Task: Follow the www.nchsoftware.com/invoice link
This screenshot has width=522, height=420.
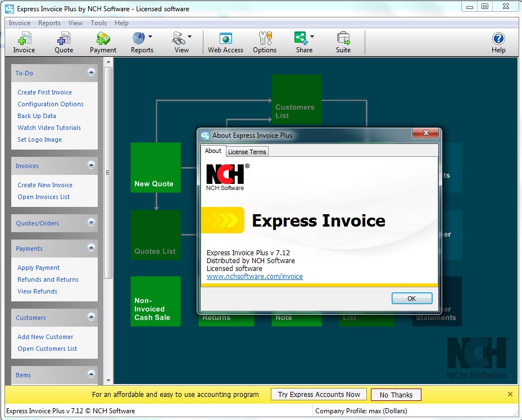Action: [x=255, y=276]
